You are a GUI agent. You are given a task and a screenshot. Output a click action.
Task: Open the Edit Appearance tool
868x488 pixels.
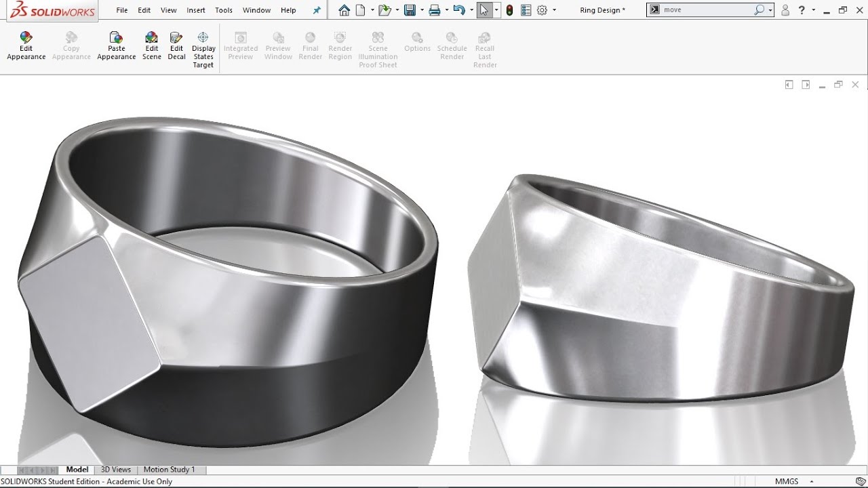click(x=26, y=46)
